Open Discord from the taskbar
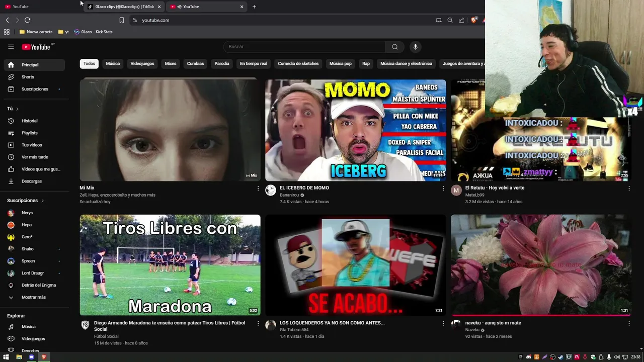644x362 pixels. tap(31, 357)
